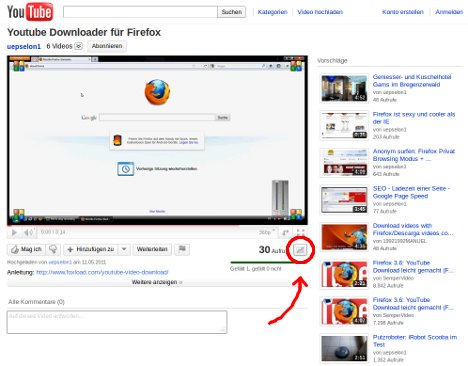
Task: Click Putzroboter: iRobot Scooba im Test title
Action: (415, 341)
